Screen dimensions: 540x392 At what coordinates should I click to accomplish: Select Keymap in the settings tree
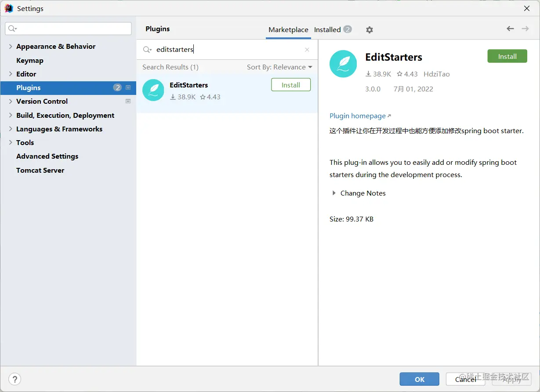pyautogui.click(x=30, y=60)
